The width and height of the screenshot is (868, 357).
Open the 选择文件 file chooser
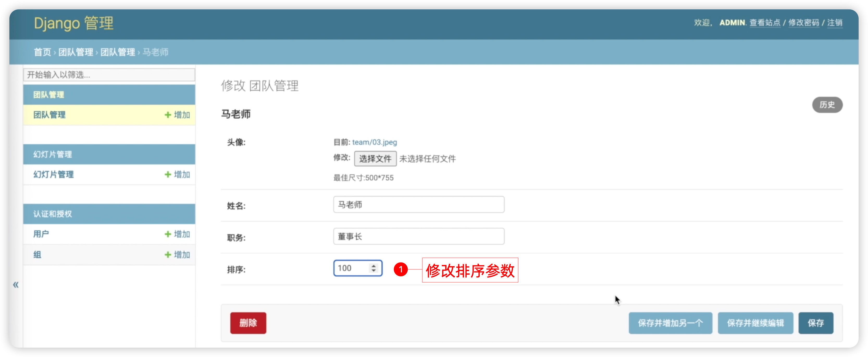tap(375, 158)
